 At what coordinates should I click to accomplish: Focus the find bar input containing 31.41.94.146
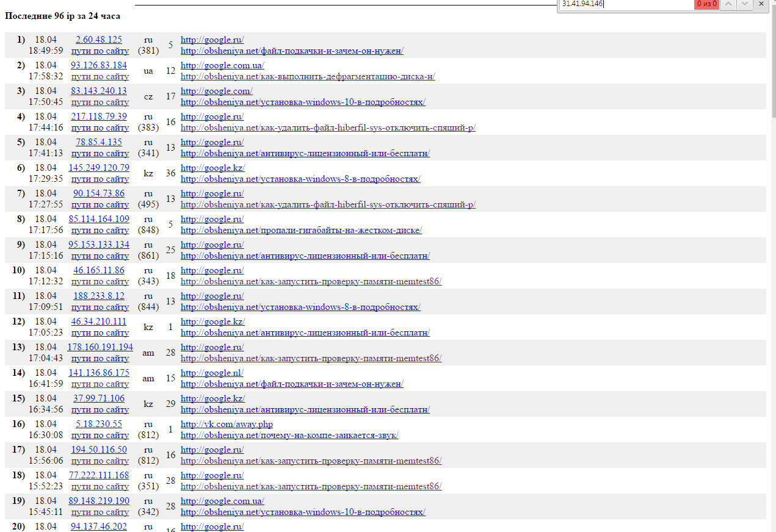626,4
